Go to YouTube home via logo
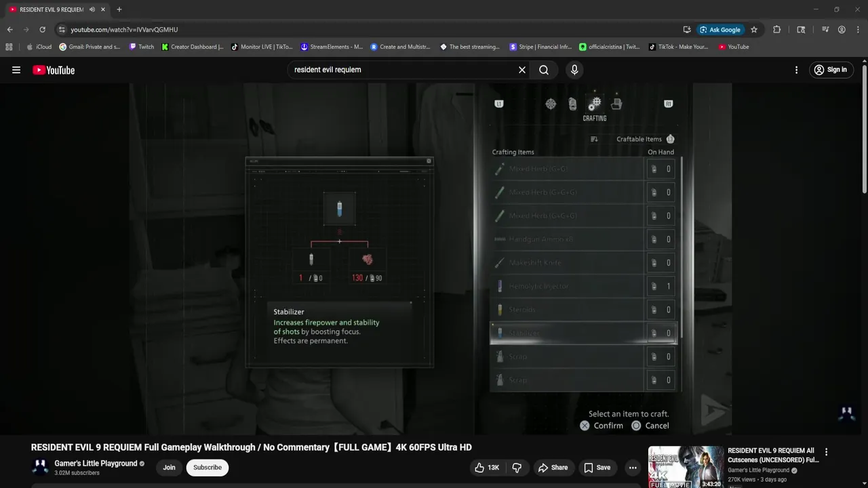Image resolution: width=868 pixels, height=488 pixels. [54, 70]
